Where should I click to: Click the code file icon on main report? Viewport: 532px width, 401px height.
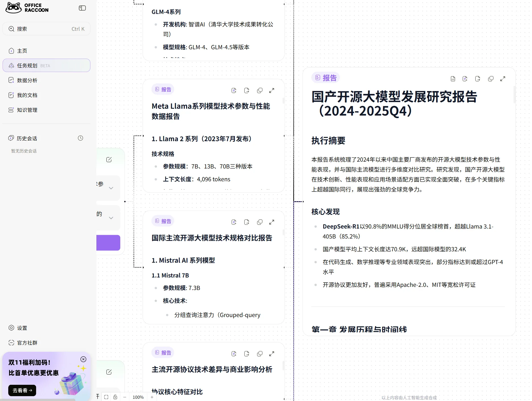[453, 79]
